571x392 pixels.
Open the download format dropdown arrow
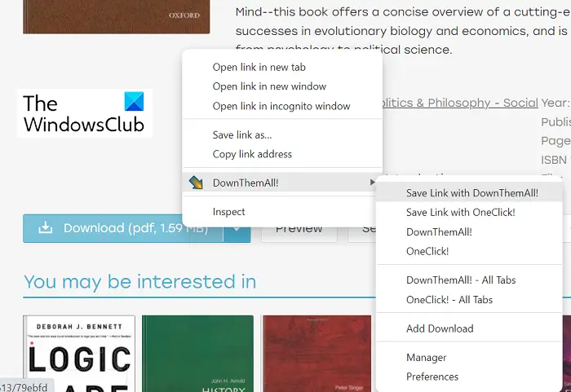237,229
